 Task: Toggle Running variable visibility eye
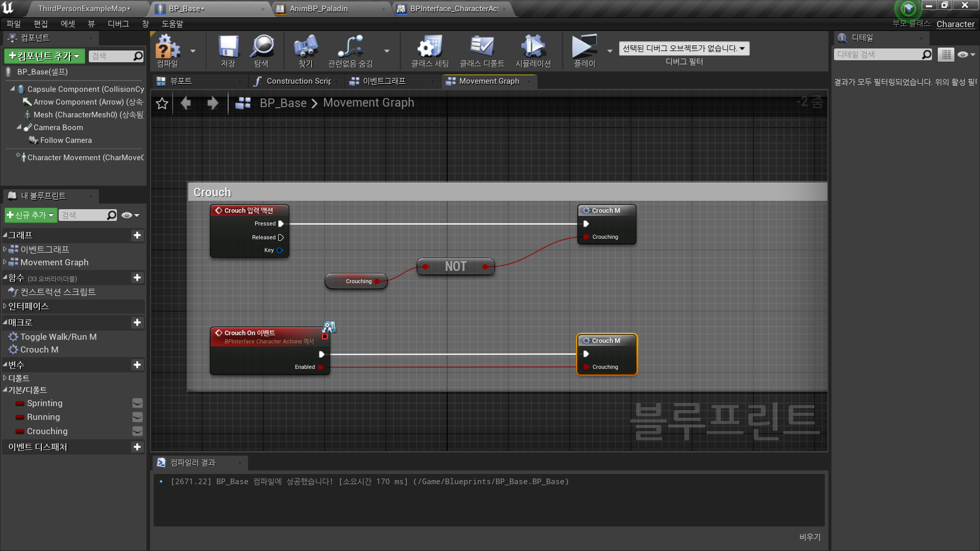(137, 417)
